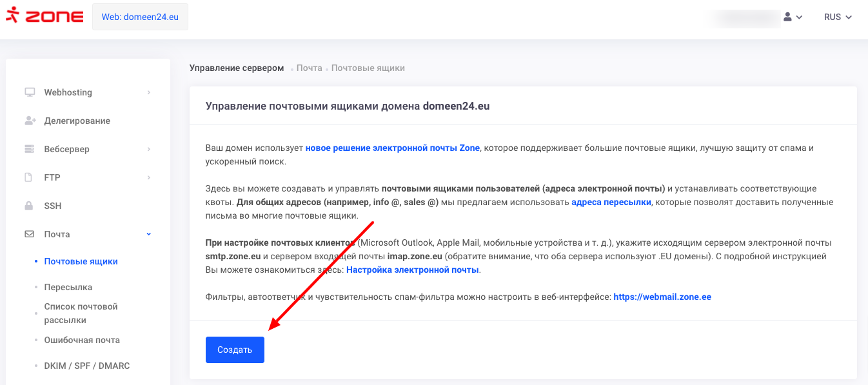
Task: Select the Пересылка submenu item
Action: [x=68, y=287]
